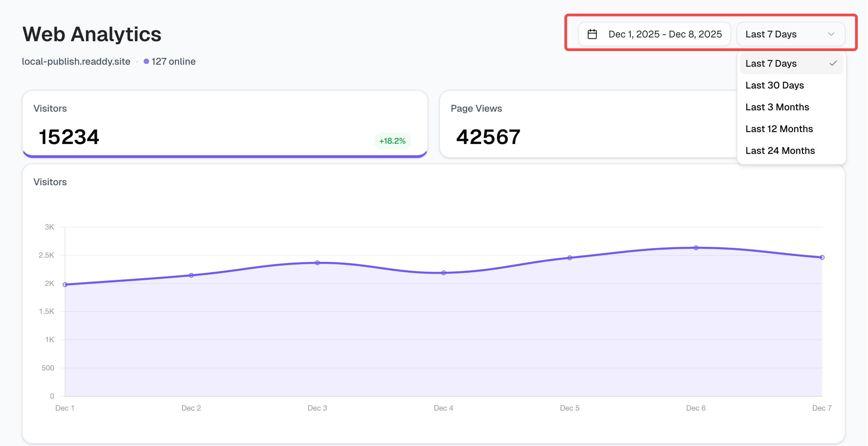The image size is (868, 446).
Task: Select Last 30 Days option
Action: (x=774, y=85)
